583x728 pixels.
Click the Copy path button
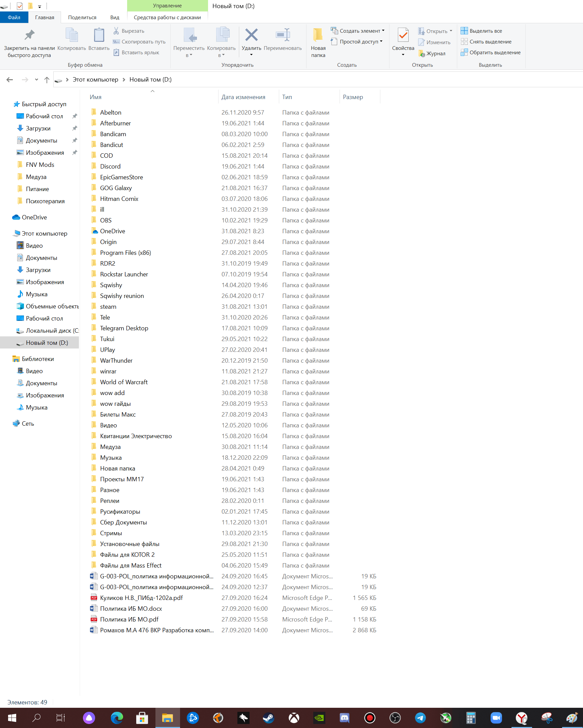tap(139, 41)
